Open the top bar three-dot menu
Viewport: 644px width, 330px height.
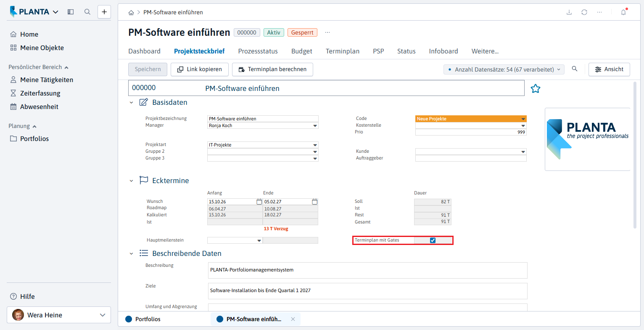[x=599, y=12]
